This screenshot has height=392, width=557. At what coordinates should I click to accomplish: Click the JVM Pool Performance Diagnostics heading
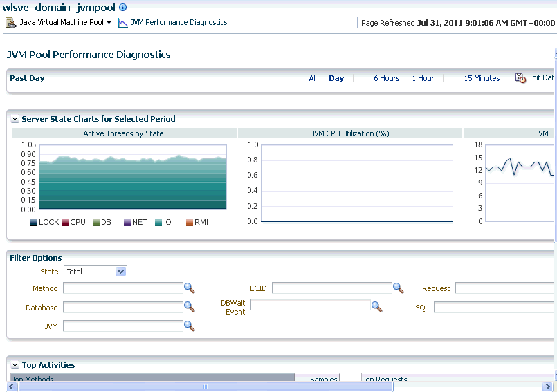click(89, 55)
